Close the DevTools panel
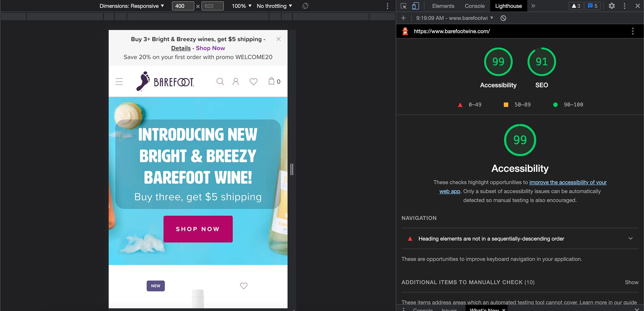The image size is (644, 311). coord(638,6)
